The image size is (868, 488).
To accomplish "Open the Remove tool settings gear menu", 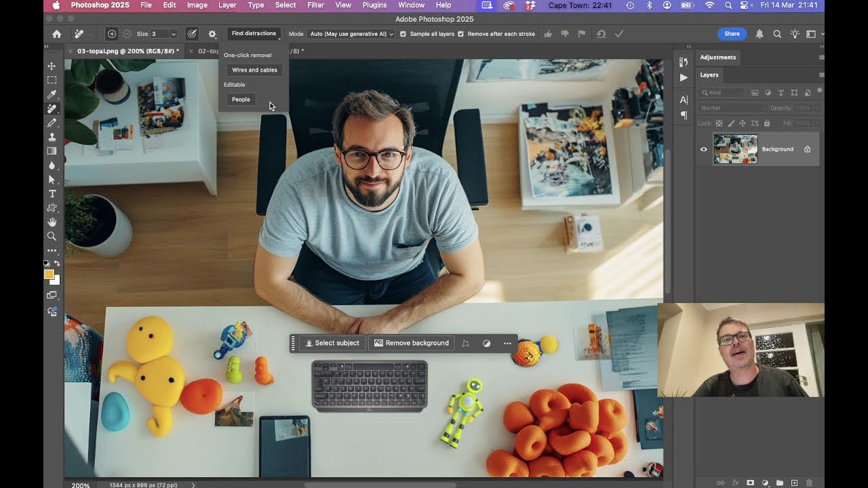I will pos(212,34).
